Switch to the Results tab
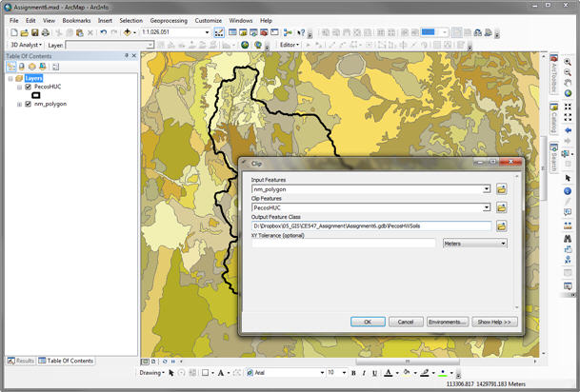Screen dimensions: 580x392 click(21, 361)
